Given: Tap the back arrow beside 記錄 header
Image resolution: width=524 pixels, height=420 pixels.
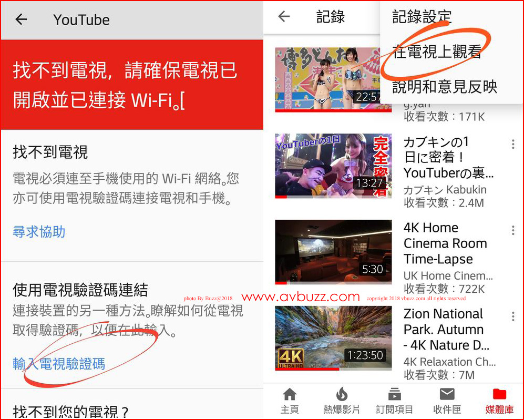Looking at the screenshot, I should [x=284, y=17].
